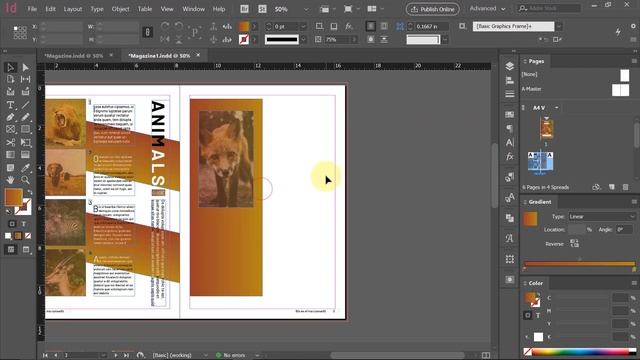640x360 pixels.
Task: Open the Window menu
Action: [x=193, y=9]
